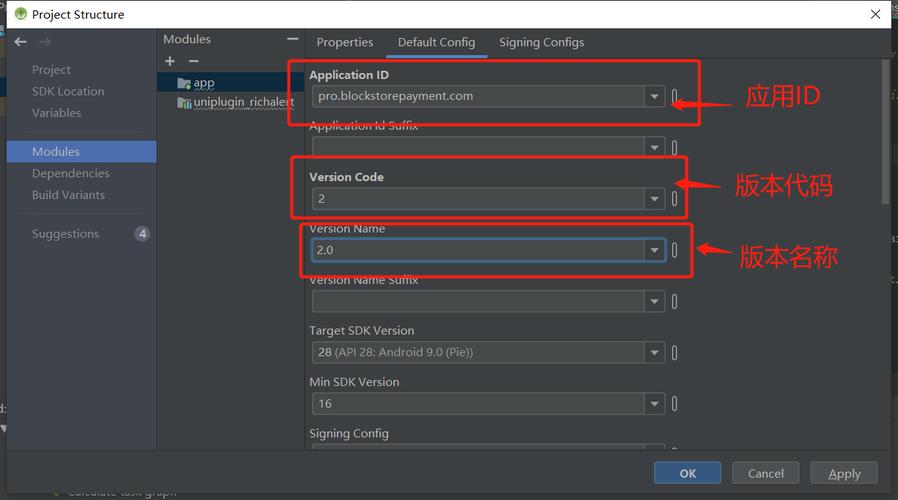
Task: Open the Target SDK Version dropdown
Action: [654, 352]
